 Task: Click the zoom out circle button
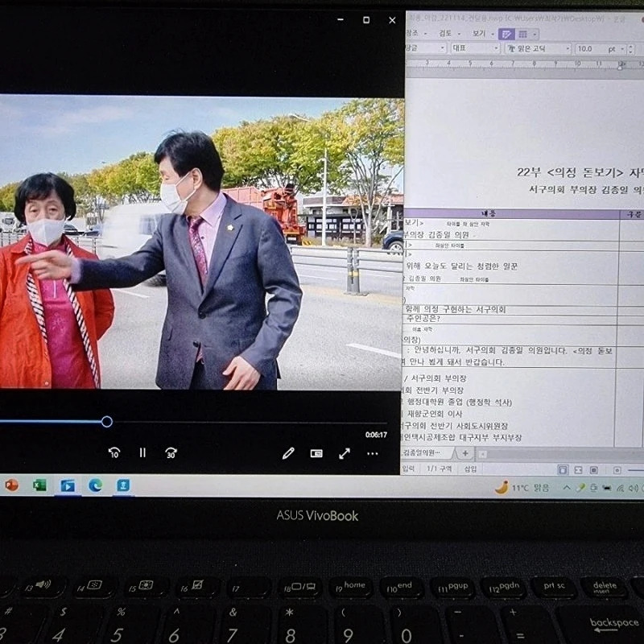[x=617, y=470]
